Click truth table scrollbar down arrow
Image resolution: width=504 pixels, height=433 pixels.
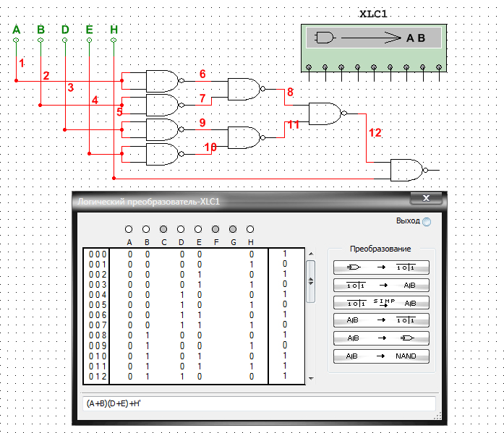311,378
